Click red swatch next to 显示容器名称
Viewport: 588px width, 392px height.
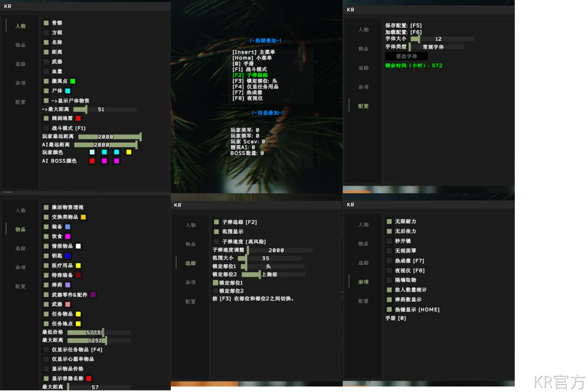(x=89, y=379)
